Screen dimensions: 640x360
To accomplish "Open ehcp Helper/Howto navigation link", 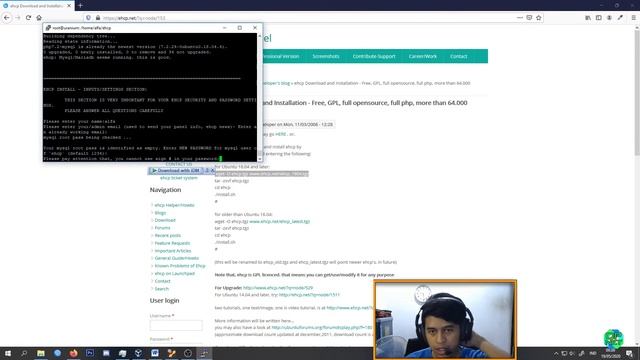I will tap(174, 205).
